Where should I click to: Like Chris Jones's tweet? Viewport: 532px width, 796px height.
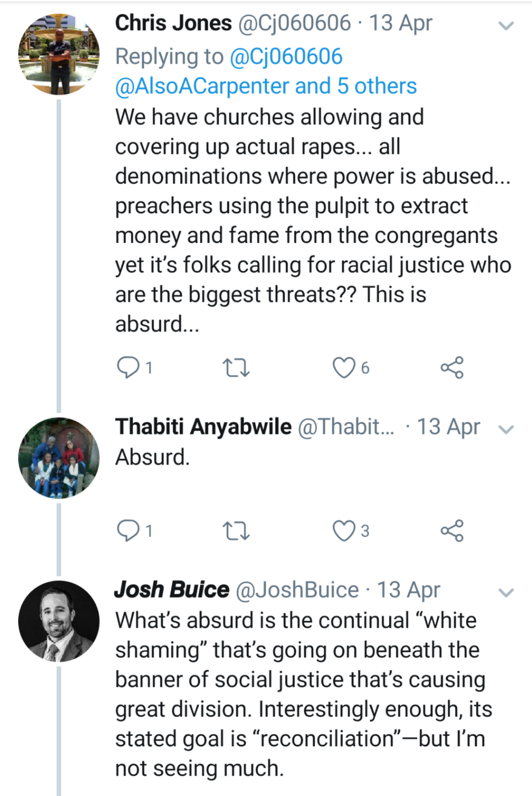pyautogui.click(x=344, y=368)
